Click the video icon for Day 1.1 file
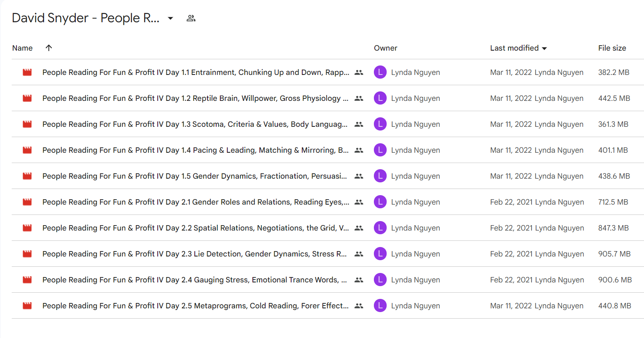Viewport: 644px width, 338px height. pyautogui.click(x=27, y=72)
